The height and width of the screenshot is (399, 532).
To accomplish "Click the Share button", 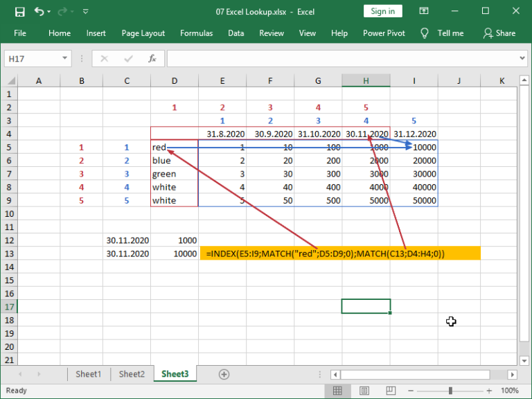I will point(499,33).
